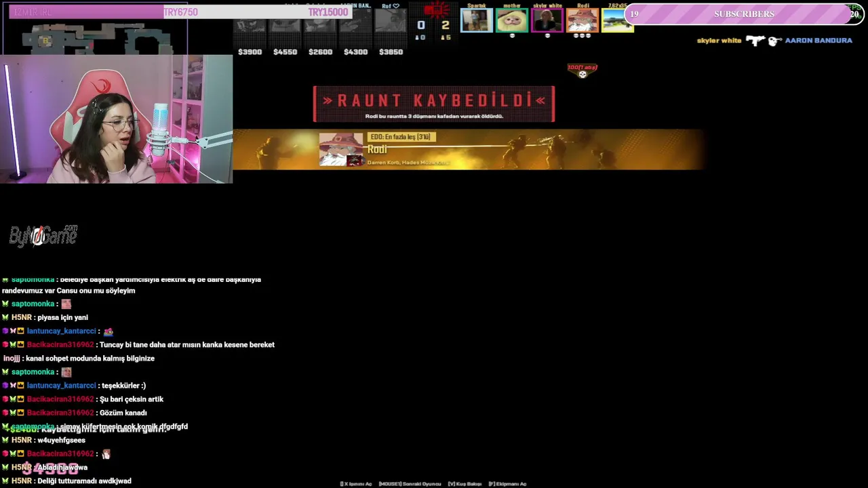The width and height of the screenshot is (868, 488).
Task: Click the SUBSCRIBERS goal progress bar
Action: (744, 14)
